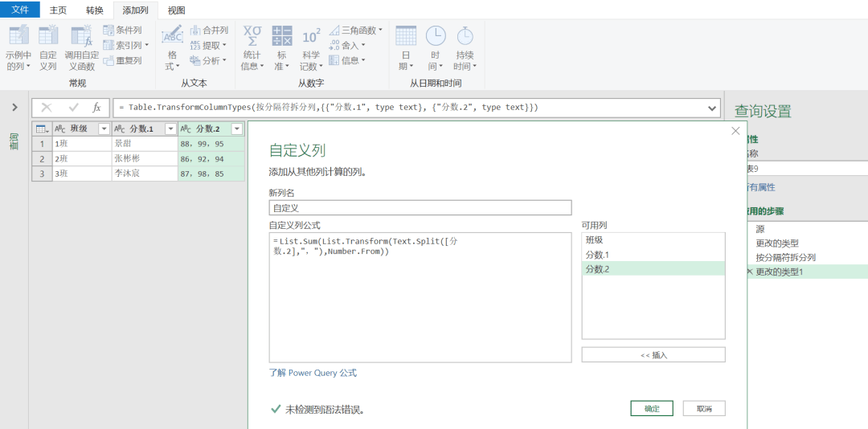Click inside the custom column formula box
The height and width of the screenshot is (429, 868).
click(420, 297)
